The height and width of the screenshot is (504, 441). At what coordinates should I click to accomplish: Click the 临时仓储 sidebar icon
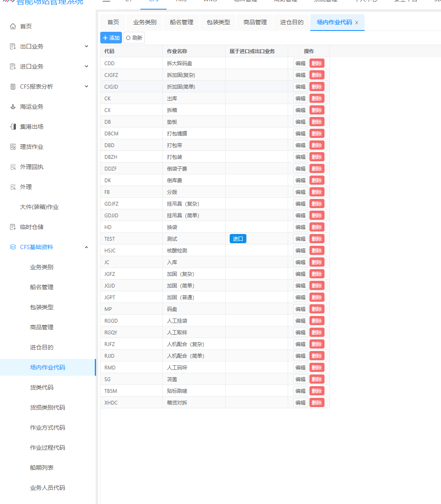tap(13, 227)
